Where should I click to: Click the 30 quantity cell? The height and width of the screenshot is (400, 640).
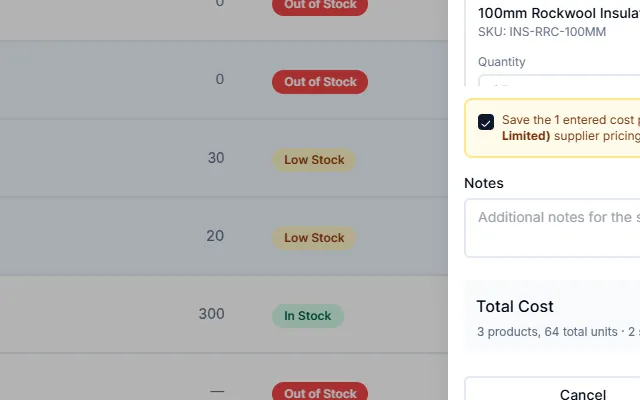click(x=216, y=158)
